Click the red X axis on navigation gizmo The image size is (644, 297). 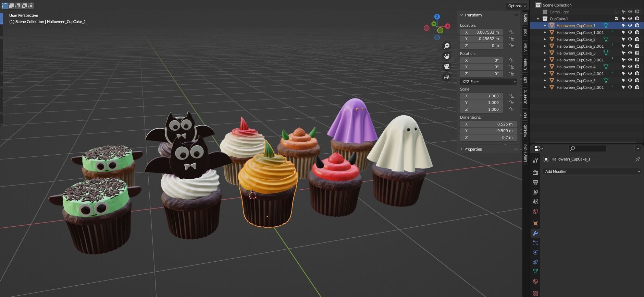(x=447, y=26)
